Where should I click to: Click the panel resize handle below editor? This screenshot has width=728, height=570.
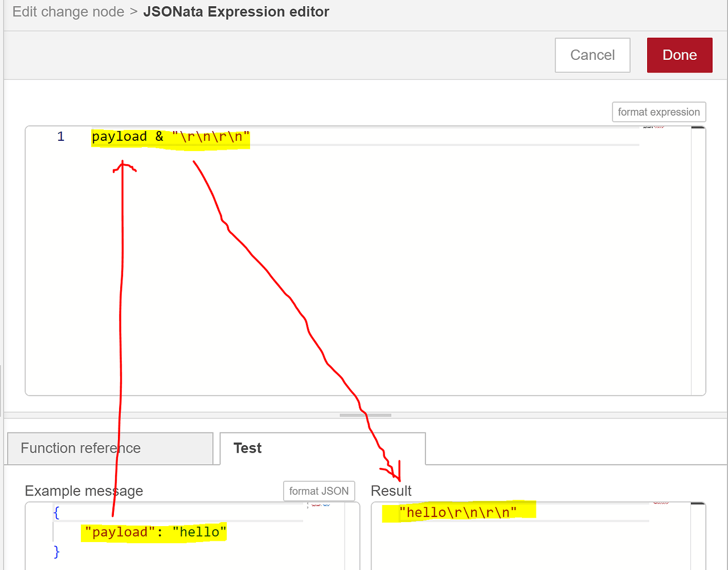(365, 415)
